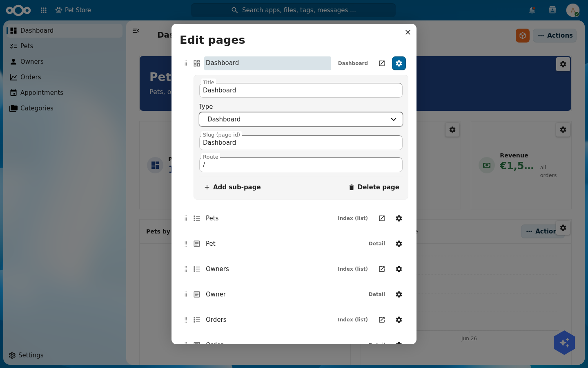Click Index (list) label on Orders row
The width and height of the screenshot is (588, 368).
click(353, 320)
